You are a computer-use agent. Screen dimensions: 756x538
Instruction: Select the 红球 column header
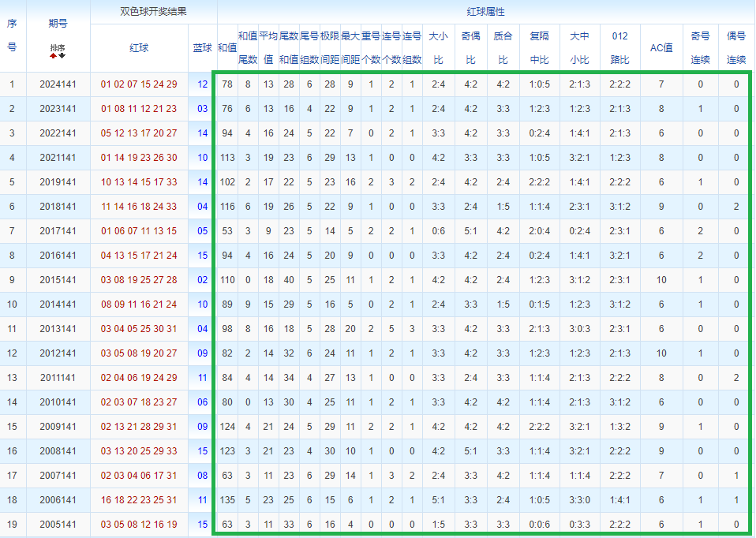139,47
